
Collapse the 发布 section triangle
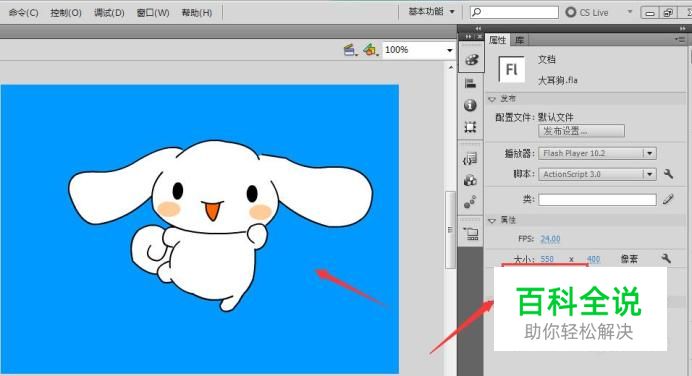click(492, 99)
